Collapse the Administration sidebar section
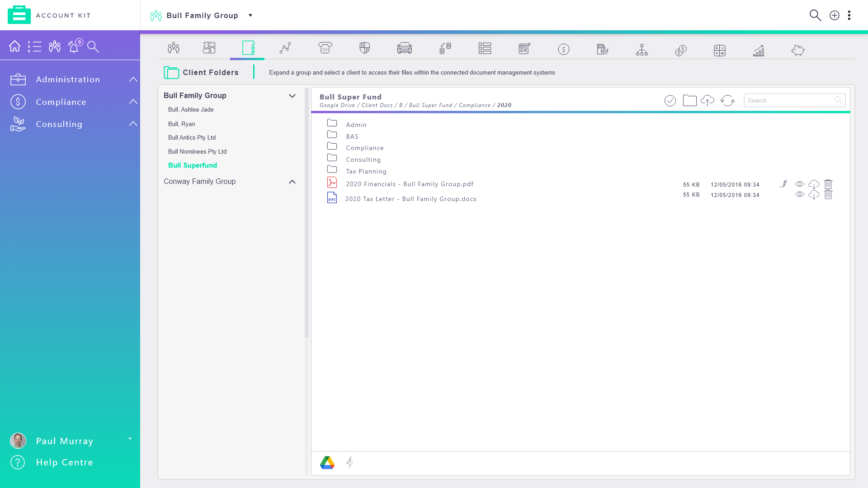This screenshot has height=488, width=868. 133,80
